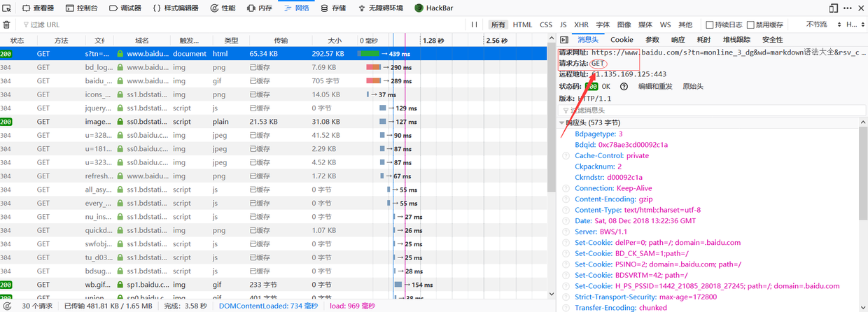Toggle the XHR request filter
Screen dimensions: 868x312
tap(581, 24)
